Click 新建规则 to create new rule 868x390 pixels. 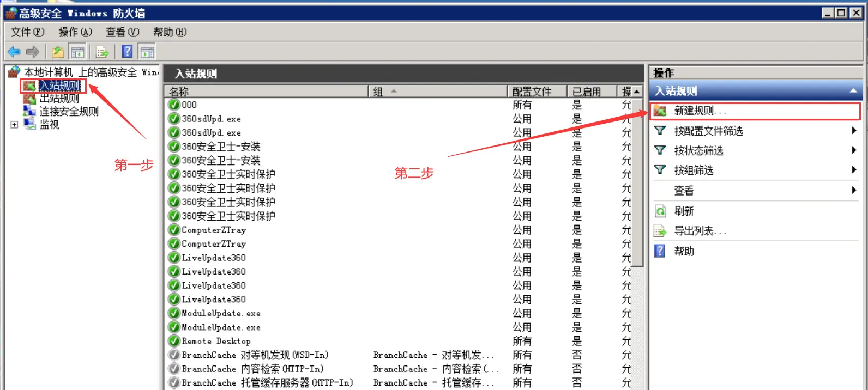tap(700, 111)
